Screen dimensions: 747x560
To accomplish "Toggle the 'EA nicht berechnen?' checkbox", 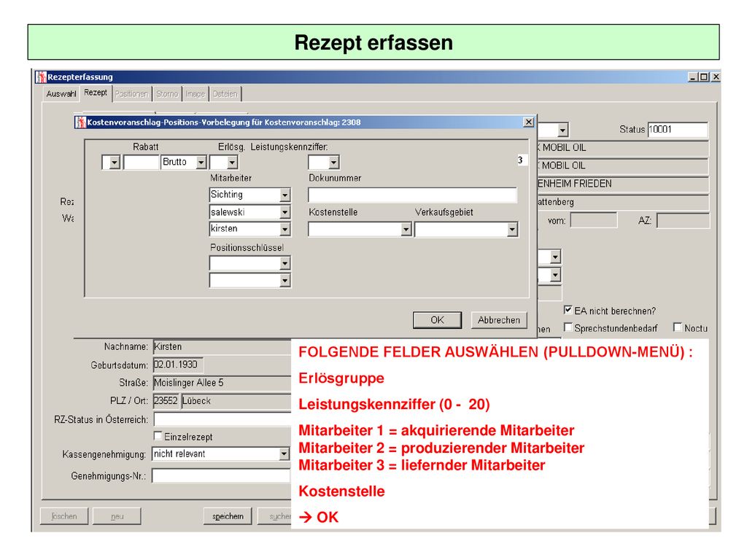I will [568, 310].
